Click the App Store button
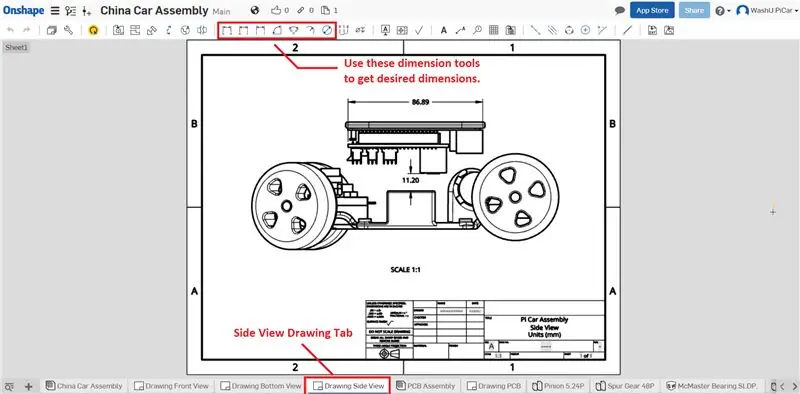800x394 pixels. (652, 10)
